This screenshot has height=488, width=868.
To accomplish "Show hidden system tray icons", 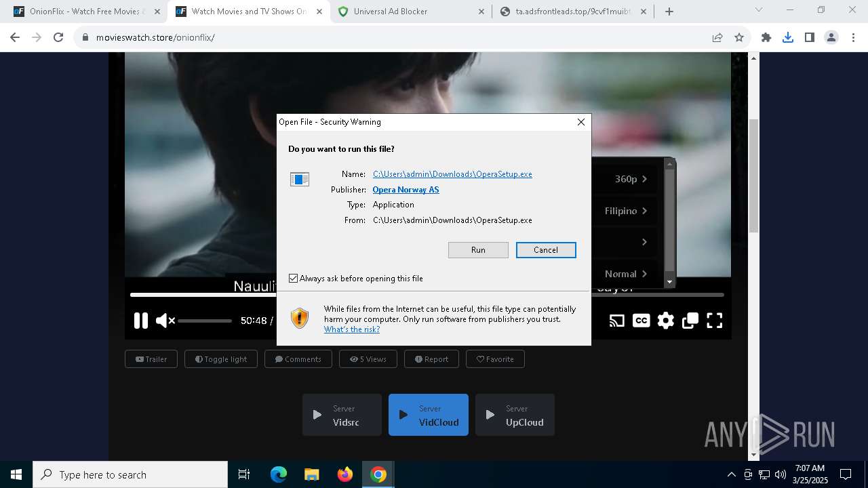I will pos(731,474).
